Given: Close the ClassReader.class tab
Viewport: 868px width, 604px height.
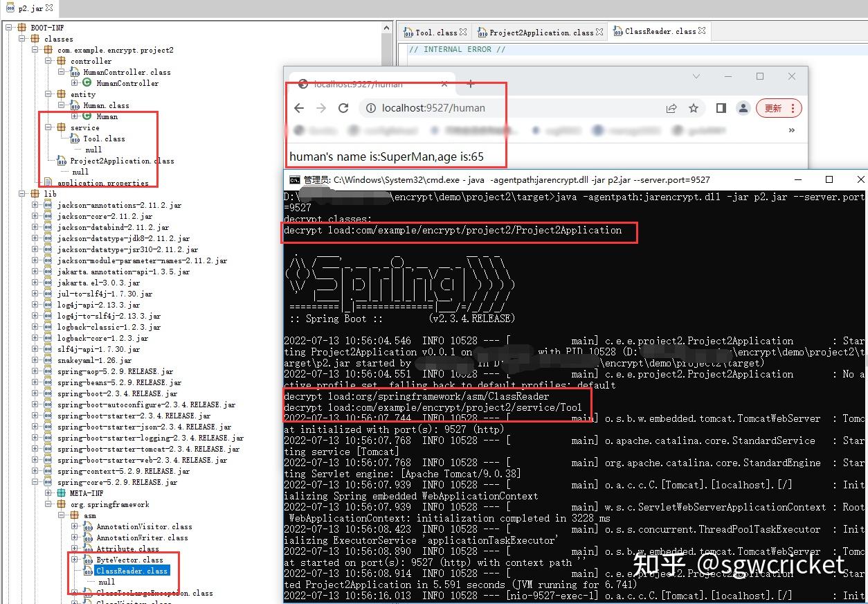Looking at the screenshot, I should click(x=701, y=31).
